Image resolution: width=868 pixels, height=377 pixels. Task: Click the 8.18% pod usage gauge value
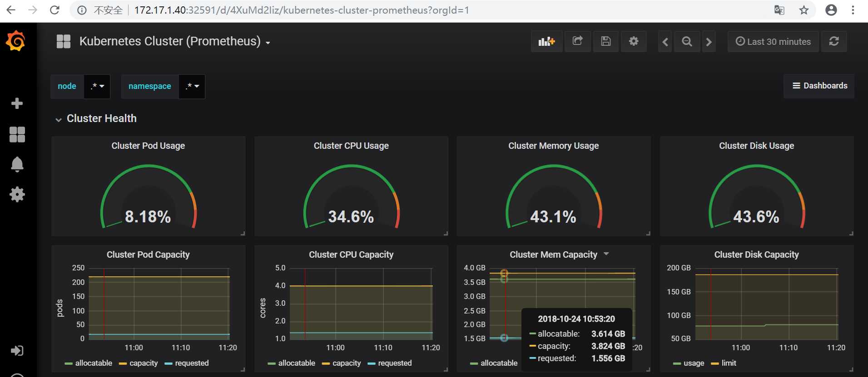(x=148, y=216)
